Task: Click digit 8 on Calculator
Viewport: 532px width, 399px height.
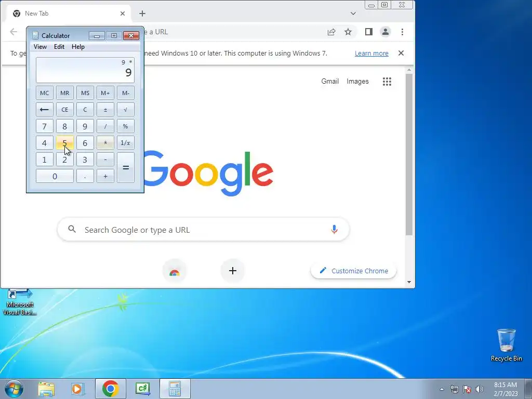Action: (x=65, y=126)
